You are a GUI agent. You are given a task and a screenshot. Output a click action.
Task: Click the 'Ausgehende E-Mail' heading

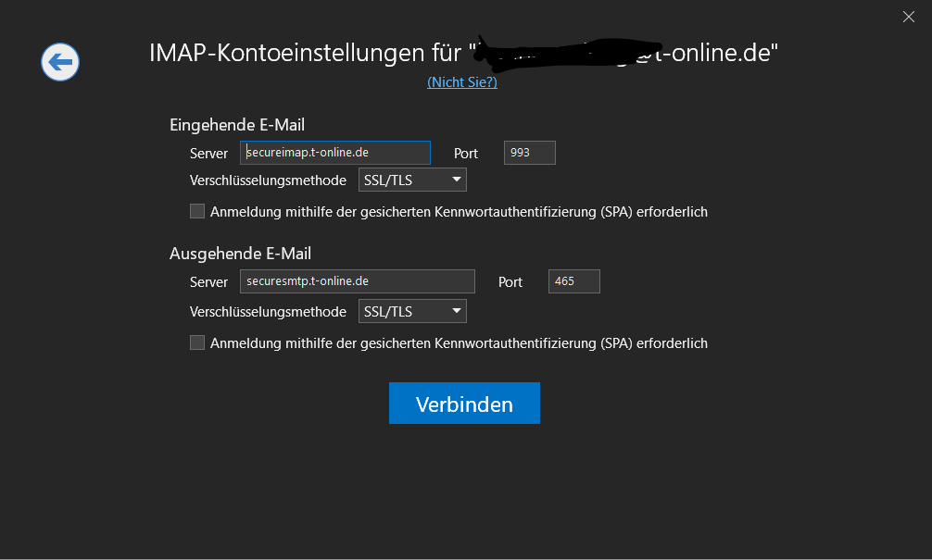pyautogui.click(x=240, y=254)
